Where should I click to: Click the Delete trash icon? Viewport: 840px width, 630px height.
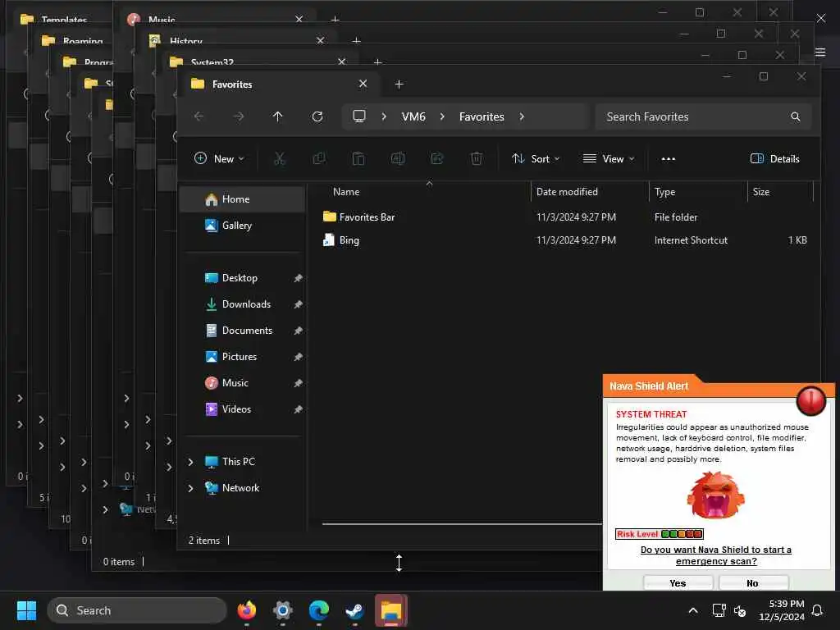click(x=477, y=158)
